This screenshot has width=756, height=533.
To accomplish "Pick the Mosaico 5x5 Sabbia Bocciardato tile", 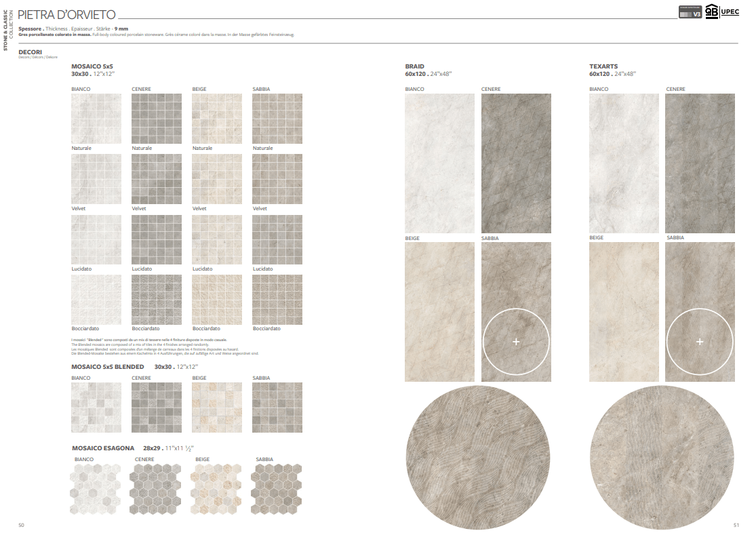I will [277, 300].
